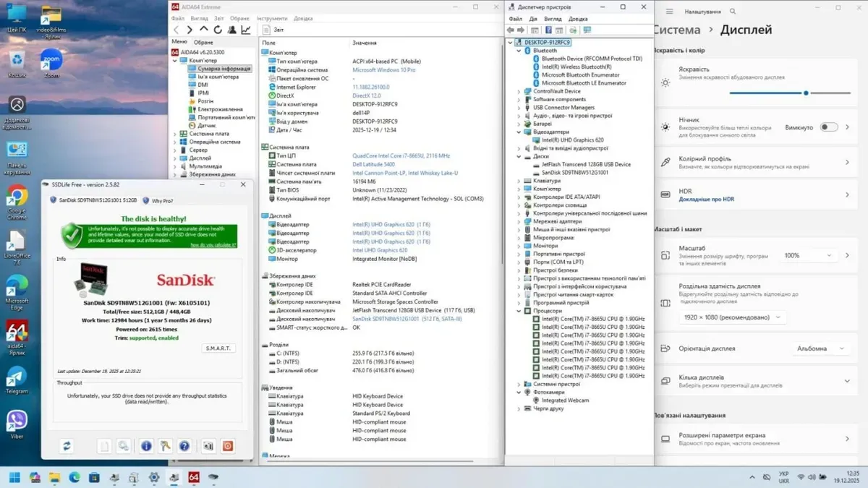Viewport: 868px width, 488px height.
Task: Click the Яскравість brightness slider handle
Action: (806, 93)
